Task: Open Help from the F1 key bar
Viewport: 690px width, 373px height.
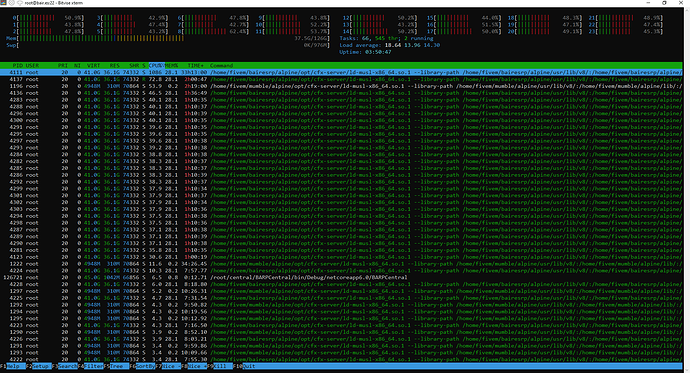Action: [13, 366]
